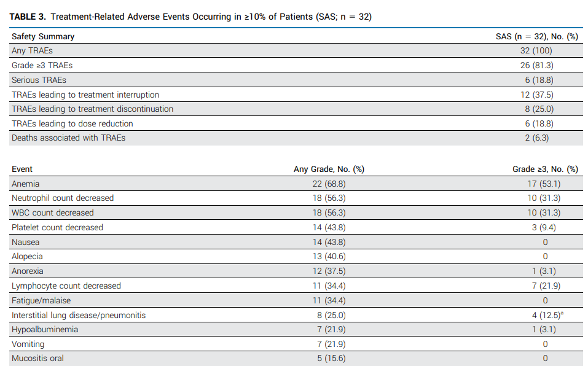
Task: Click 'Lymphocyte count decreased'
Action: pyautogui.click(x=66, y=286)
